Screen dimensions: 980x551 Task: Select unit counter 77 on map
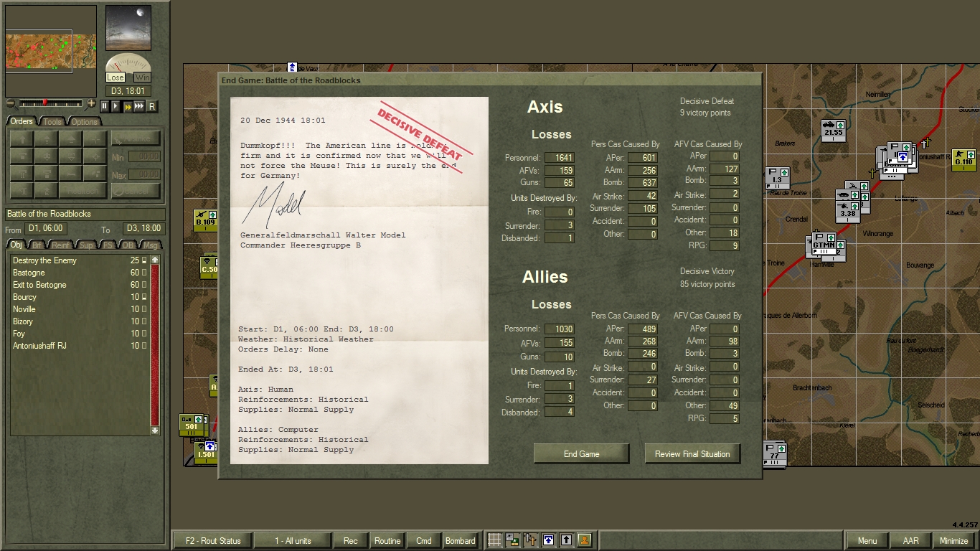click(774, 454)
